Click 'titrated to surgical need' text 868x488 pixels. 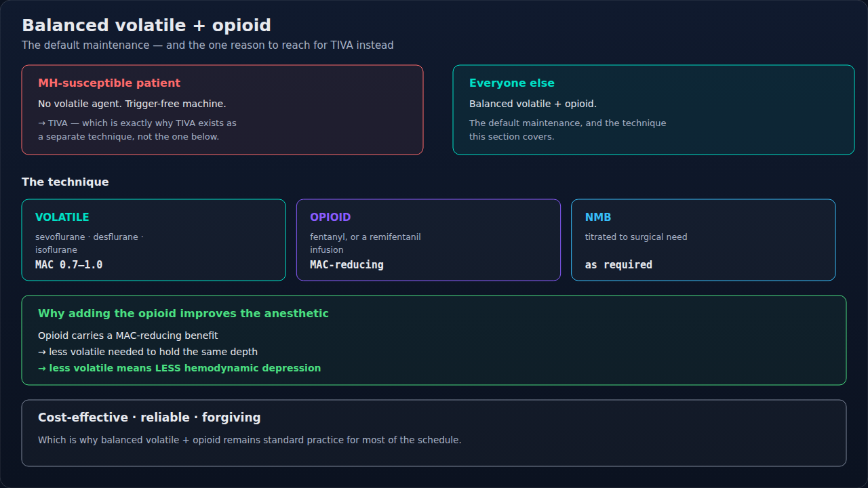point(636,237)
